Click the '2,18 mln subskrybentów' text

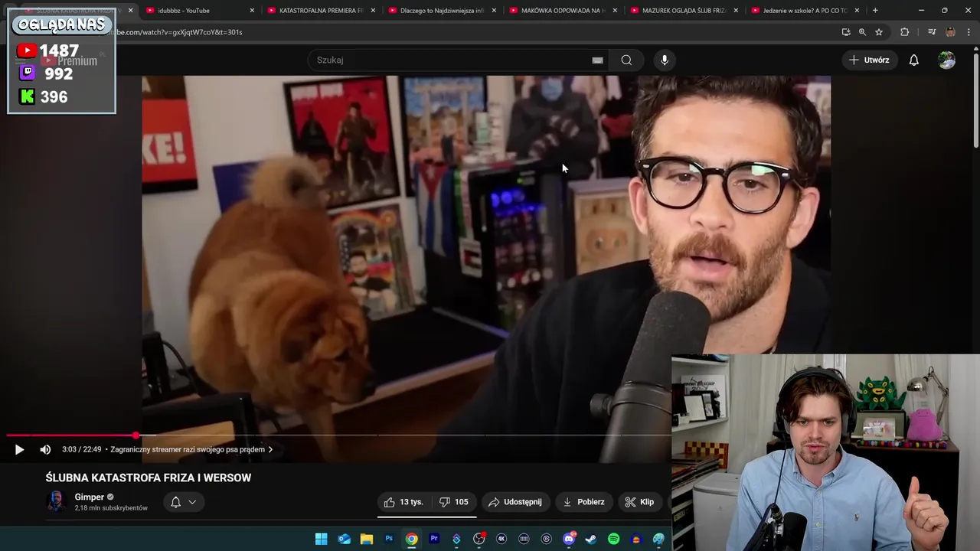(x=111, y=508)
